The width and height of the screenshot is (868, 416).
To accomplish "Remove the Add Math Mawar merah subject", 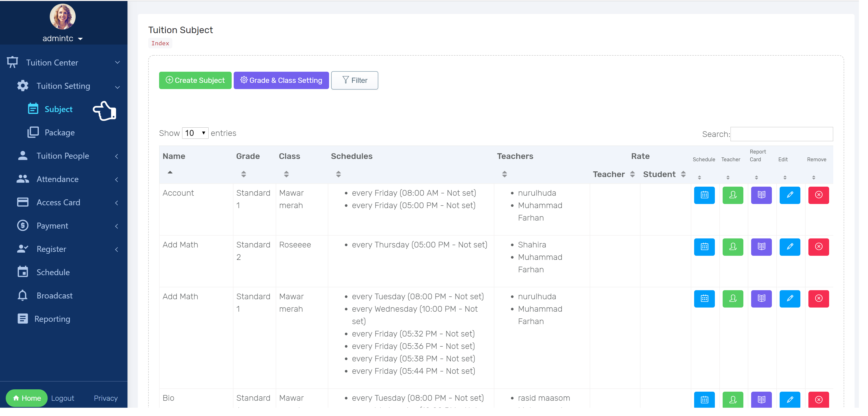I will pos(819,299).
